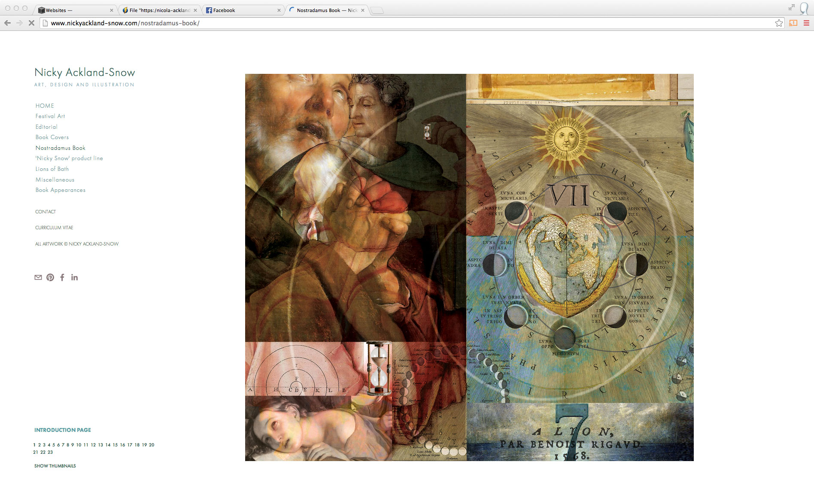Open the Book Covers section

point(52,137)
